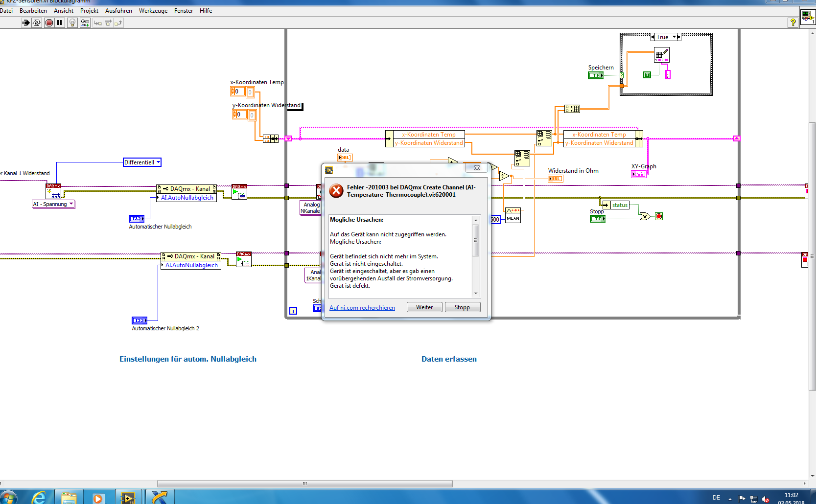Select the upper DAQmx Kanal property node
This screenshot has height=504, width=816.
187,193
